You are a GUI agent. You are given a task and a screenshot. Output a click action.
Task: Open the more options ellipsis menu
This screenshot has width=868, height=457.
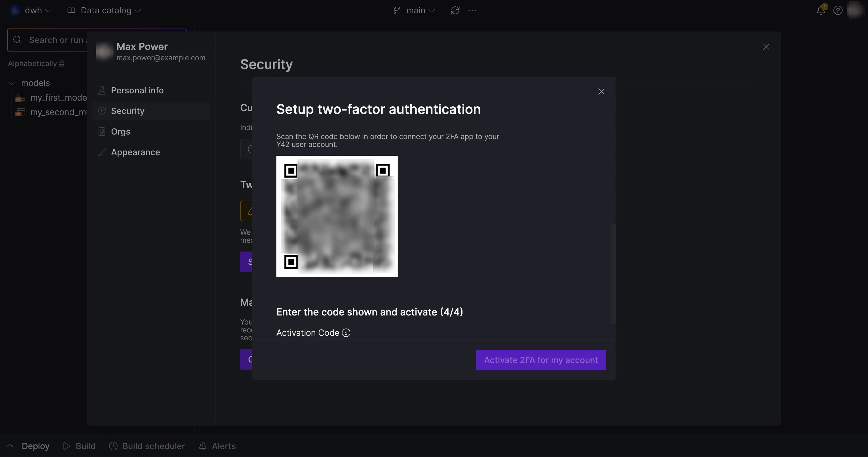[472, 10]
